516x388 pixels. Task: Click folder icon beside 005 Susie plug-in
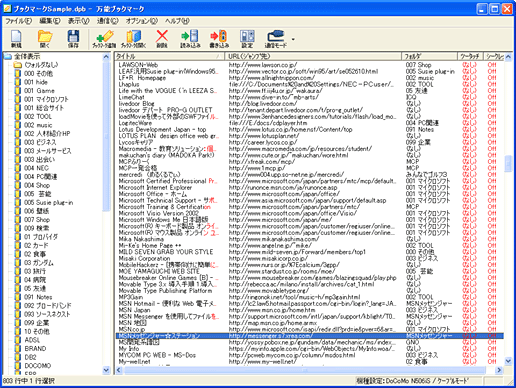(18, 202)
